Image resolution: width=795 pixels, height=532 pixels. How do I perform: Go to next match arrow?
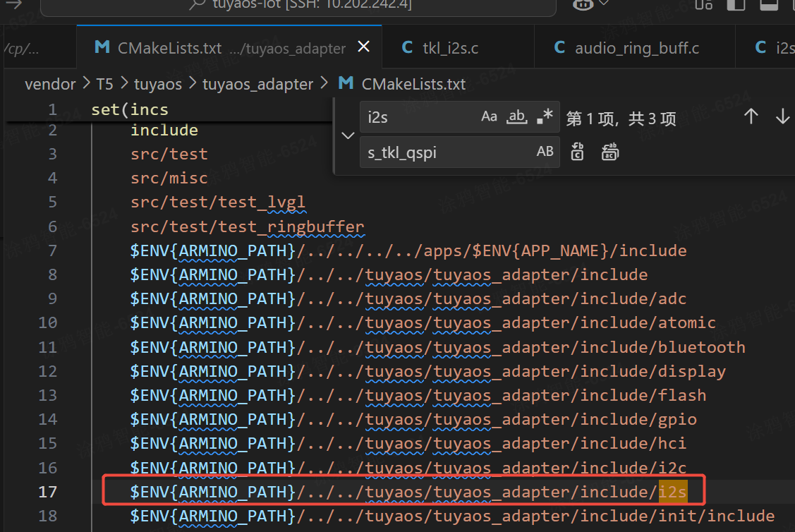point(782,116)
